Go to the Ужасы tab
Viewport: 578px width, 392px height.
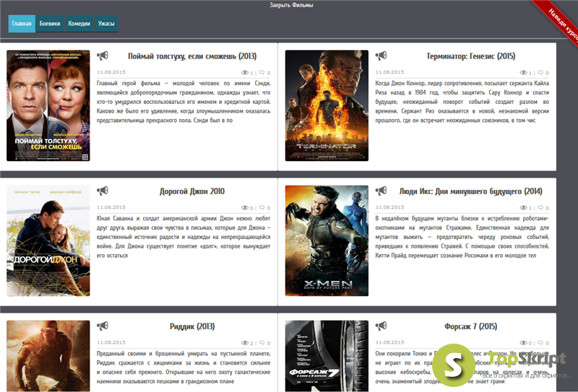[x=106, y=24]
